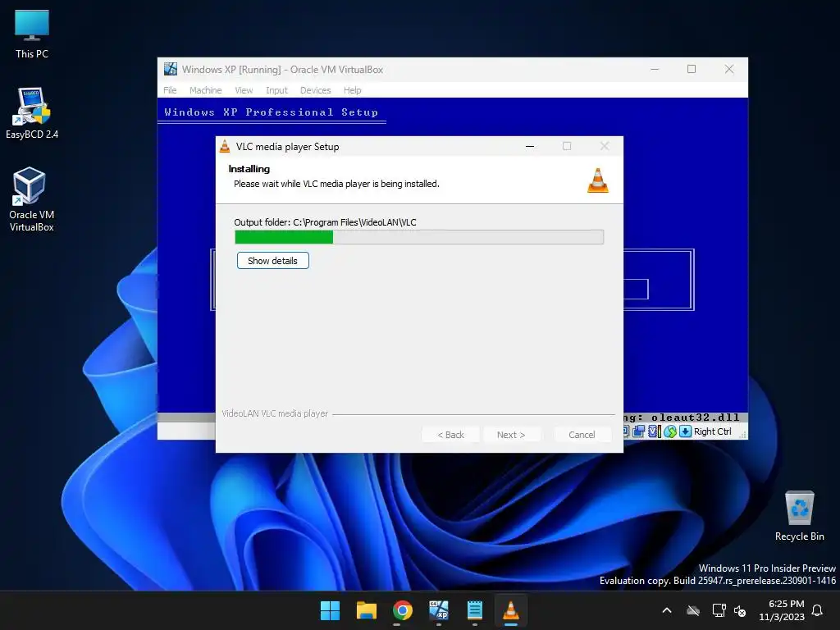Expand the hidden system tray icons chevron
840x630 pixels.
pyautogui.click(x=667, y=610)
